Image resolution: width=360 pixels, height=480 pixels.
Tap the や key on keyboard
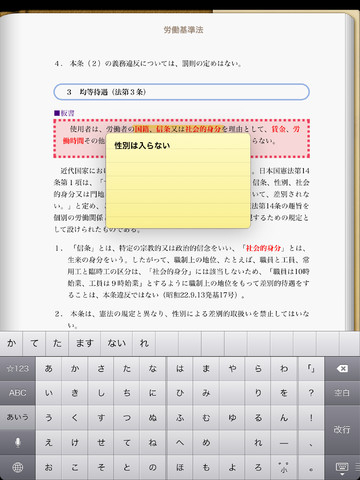[x=232, y=368]
